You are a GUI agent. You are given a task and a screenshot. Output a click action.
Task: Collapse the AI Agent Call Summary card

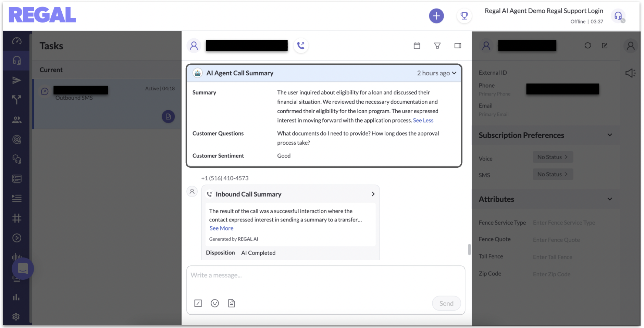[x=454, y=73]
